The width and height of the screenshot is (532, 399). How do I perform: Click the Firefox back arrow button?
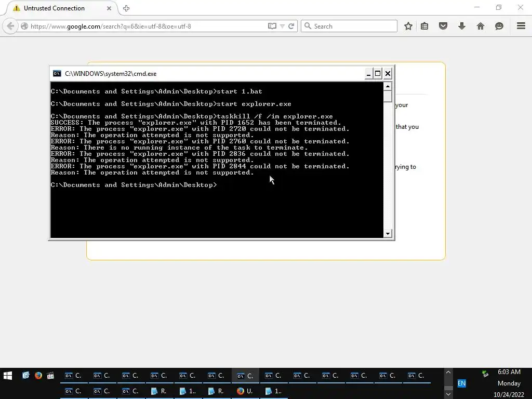[x=10, y=26]
